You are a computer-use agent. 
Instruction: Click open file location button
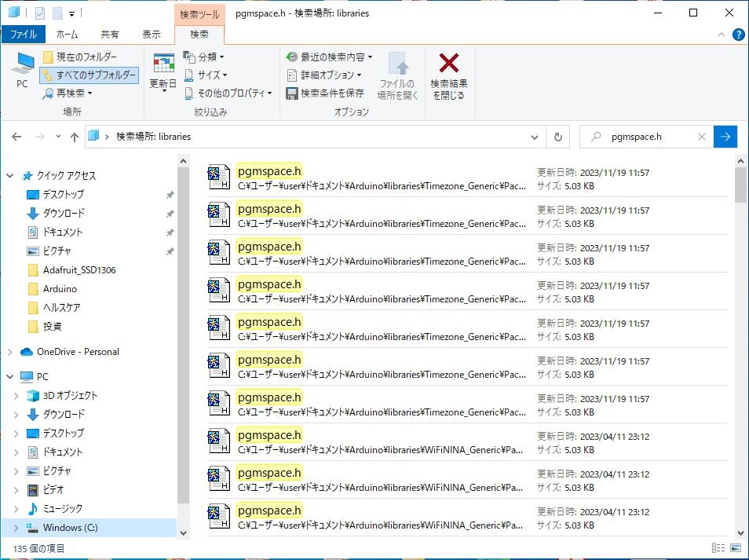(397, 76)
